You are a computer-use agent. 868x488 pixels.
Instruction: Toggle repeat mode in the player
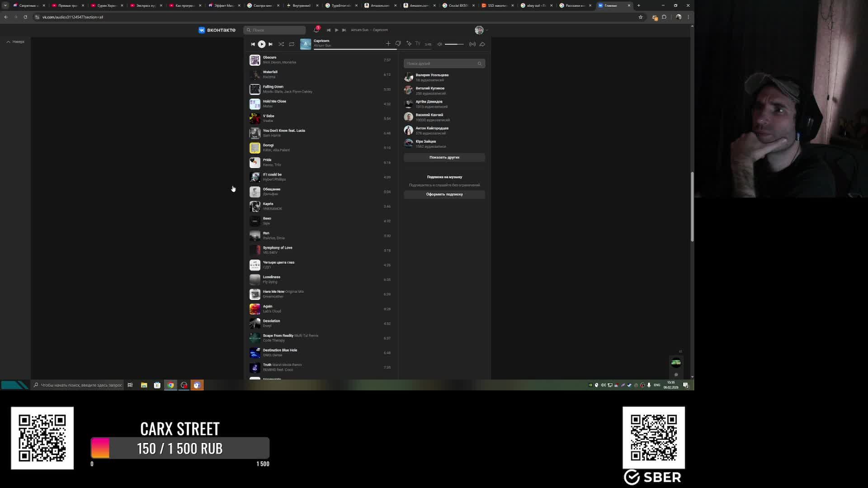(x=292, y=44)
